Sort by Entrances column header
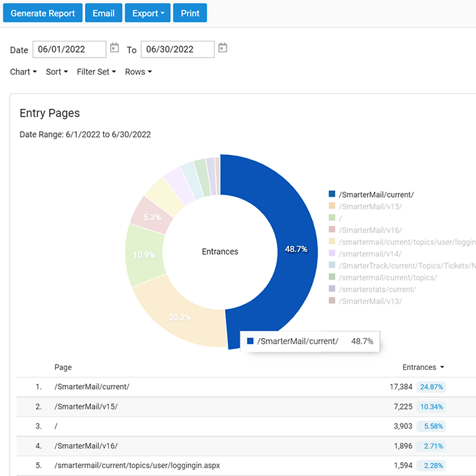The image size is (476, 476). click(x=423, y=367)
